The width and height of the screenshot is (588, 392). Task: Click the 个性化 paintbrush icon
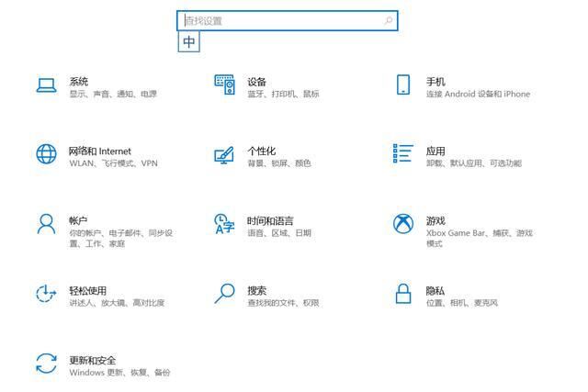(224, 154)
